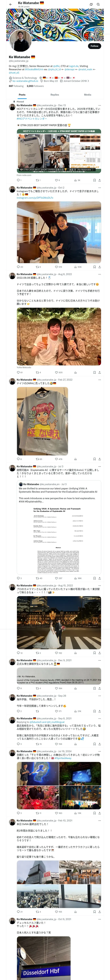This screenshot has height=980, width=110.
Task: Share the Oct 2 Instagram post
Action: (99, 267)
